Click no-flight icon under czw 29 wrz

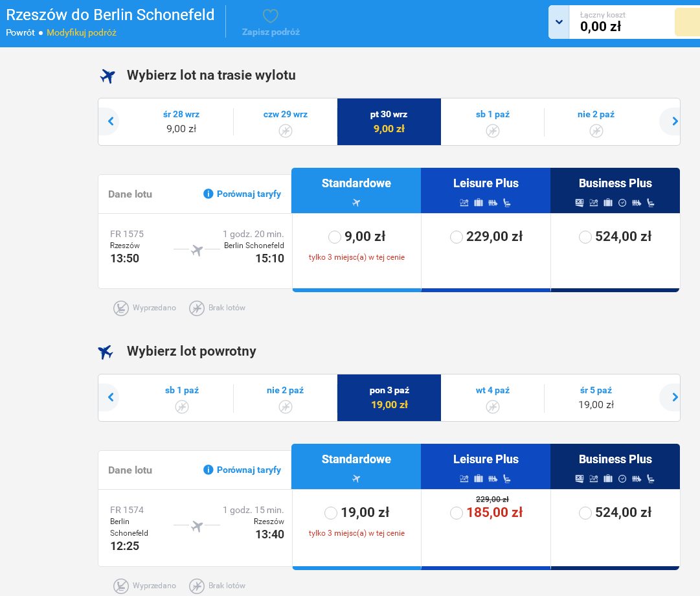click(x=286, y=131)
